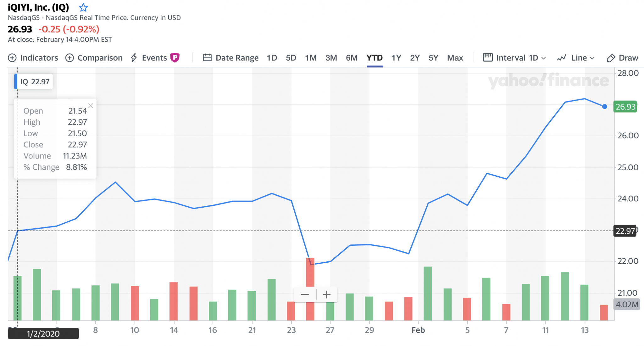644x346 pixels.
Task: Switch to 2Y range
Action: click(415, 58)
